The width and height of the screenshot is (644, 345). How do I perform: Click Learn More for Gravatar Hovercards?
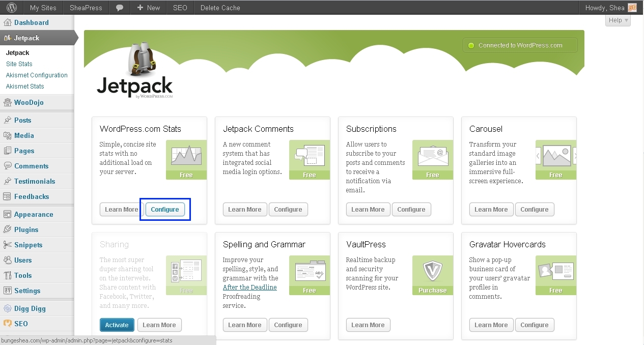(491, 325)
